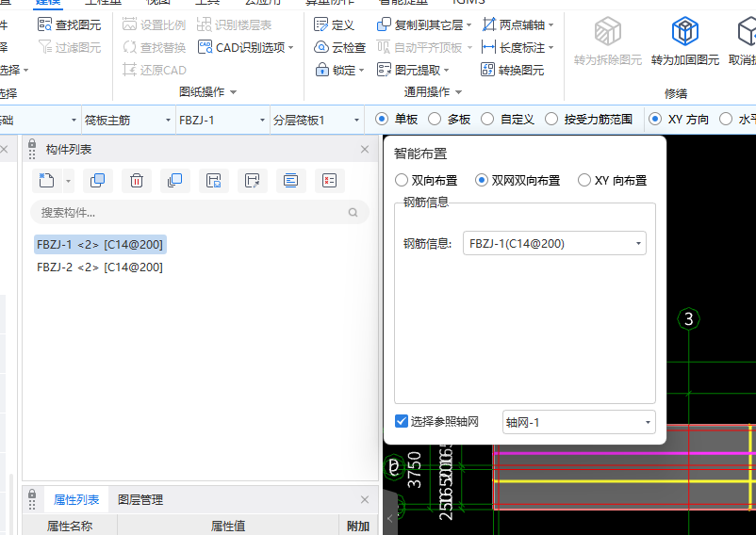Click the 转换图元 tool
756x535 pixels.
pos(513,70)
